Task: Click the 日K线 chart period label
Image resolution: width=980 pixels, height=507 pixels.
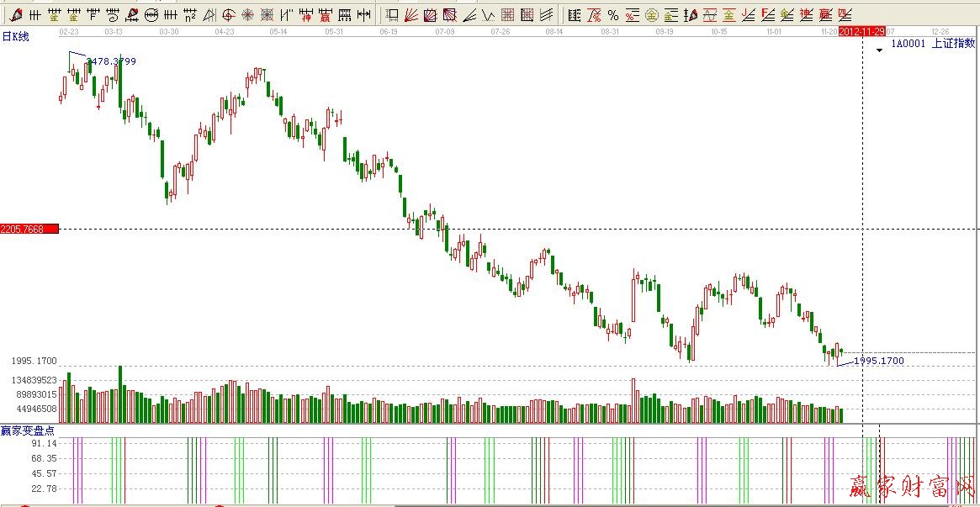Action: 15,36
